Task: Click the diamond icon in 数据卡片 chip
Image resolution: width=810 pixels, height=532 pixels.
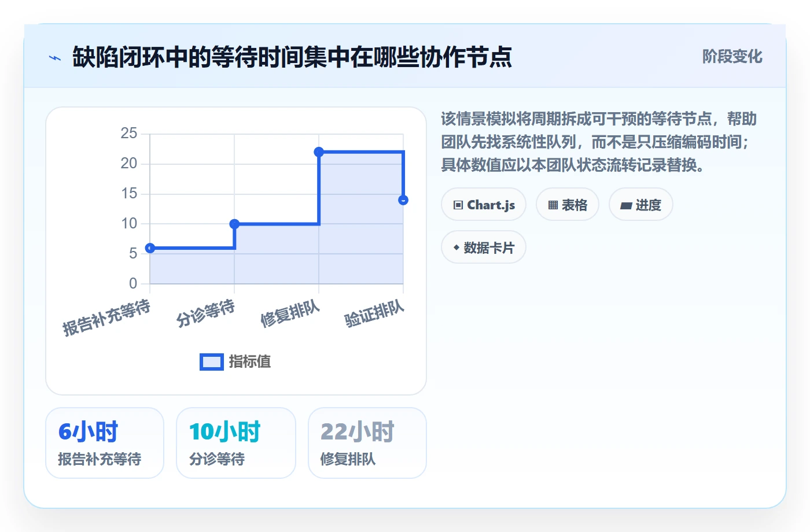Action: click(x=456, y=247)
